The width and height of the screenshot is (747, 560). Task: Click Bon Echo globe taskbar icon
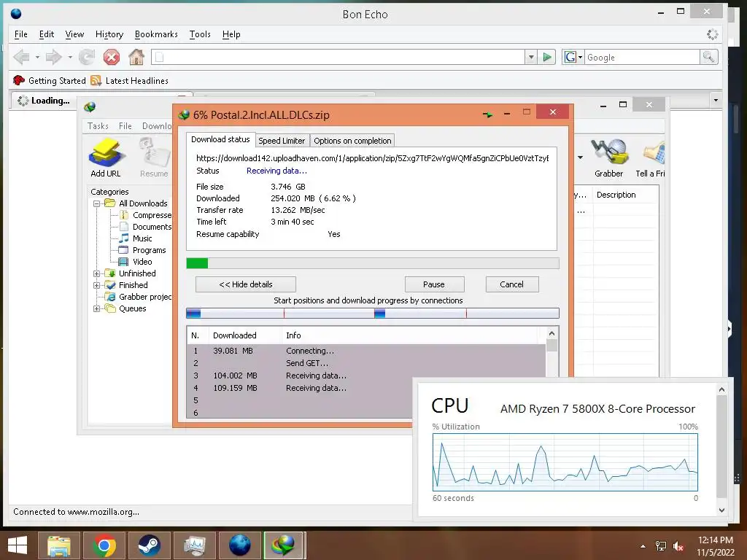coord(239,545)
